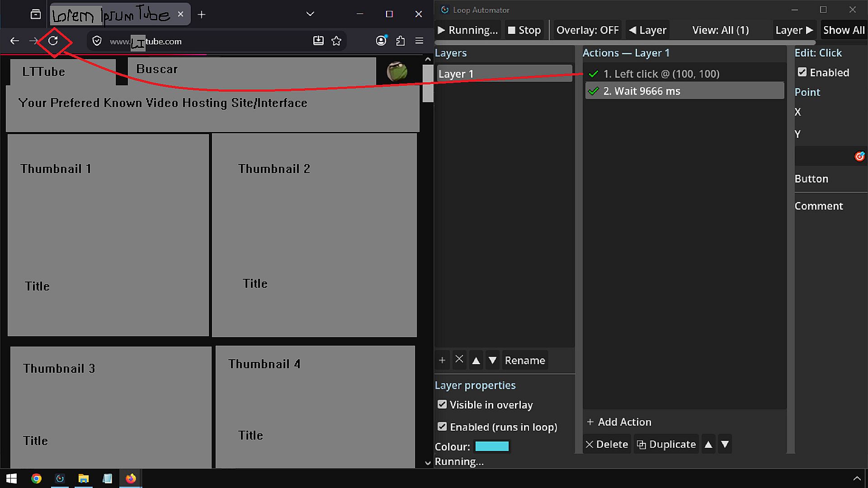The image size is (868, 488).
Task: Select action 2 Wait 9666 ms
Action: 684,91
